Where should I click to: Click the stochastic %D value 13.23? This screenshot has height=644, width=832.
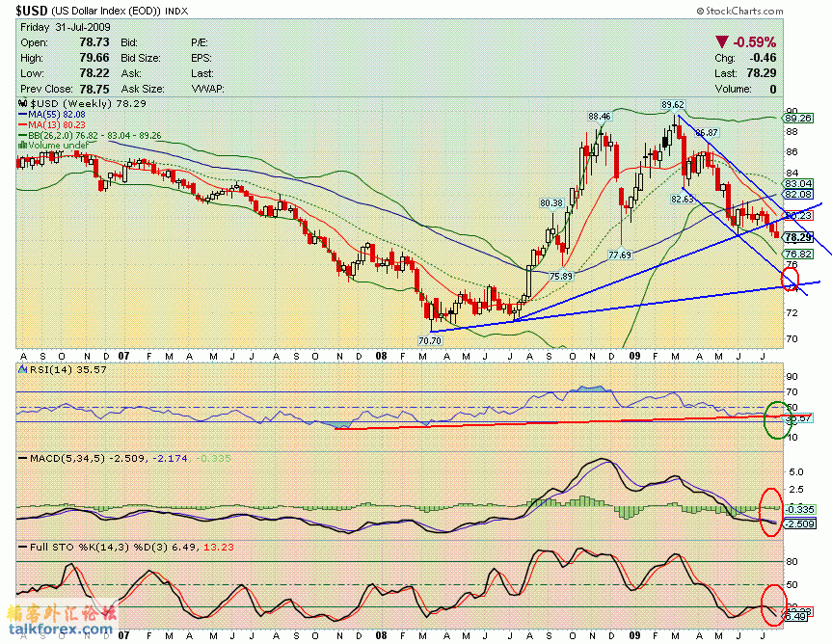click(x=218, y=547)
